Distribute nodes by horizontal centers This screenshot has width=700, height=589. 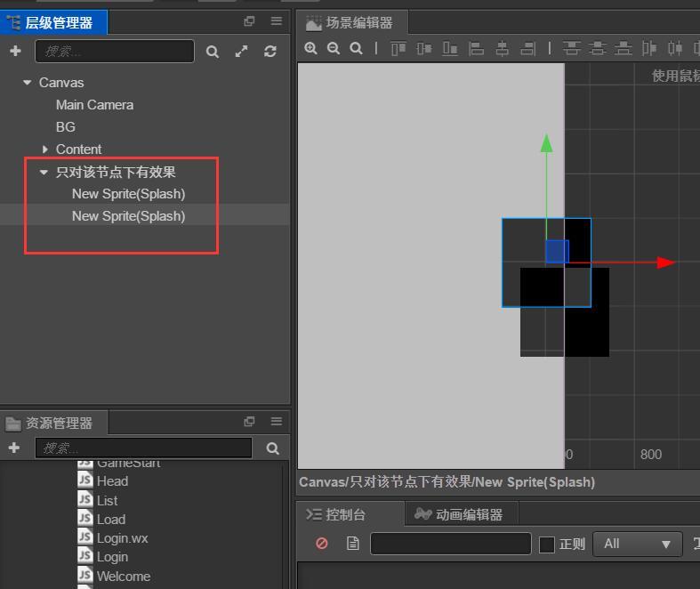[675, 48]
